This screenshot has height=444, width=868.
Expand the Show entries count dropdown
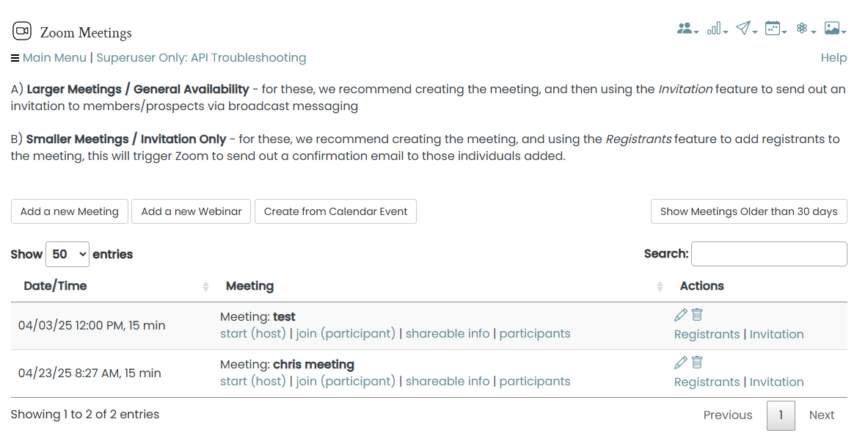(68, 254)
